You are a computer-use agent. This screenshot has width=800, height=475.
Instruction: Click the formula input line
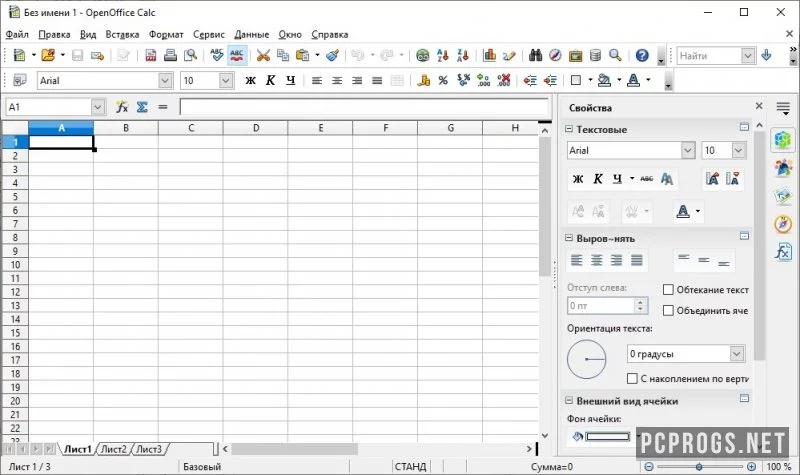(364, 107)
